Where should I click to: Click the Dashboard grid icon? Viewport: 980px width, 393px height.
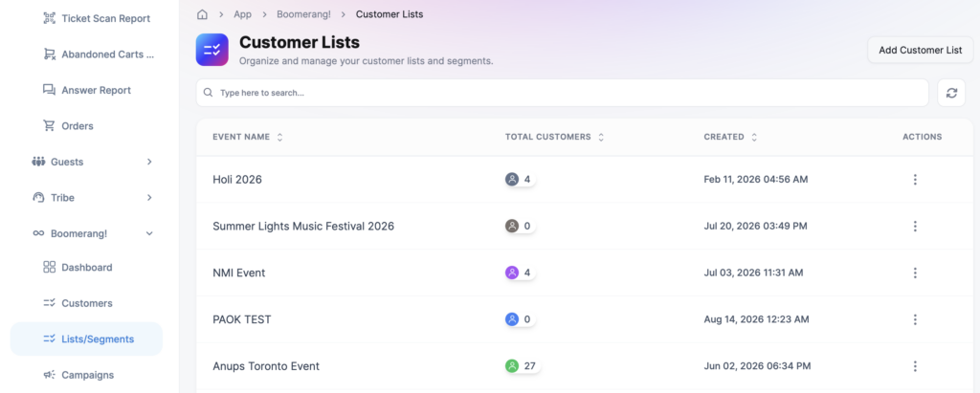point(50,268)
